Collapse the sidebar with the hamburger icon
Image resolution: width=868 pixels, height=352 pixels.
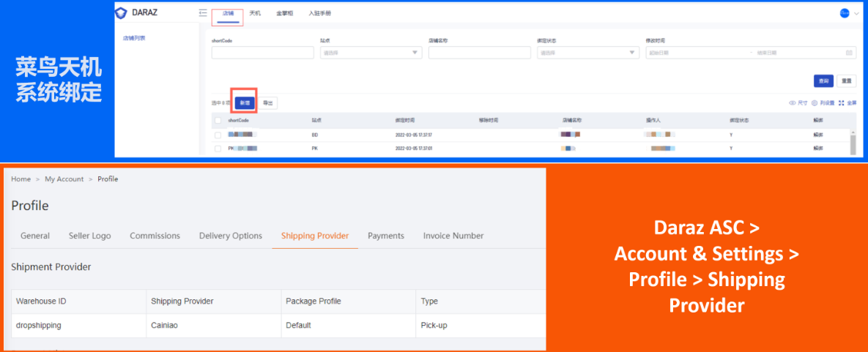click(x=203, y=13)
